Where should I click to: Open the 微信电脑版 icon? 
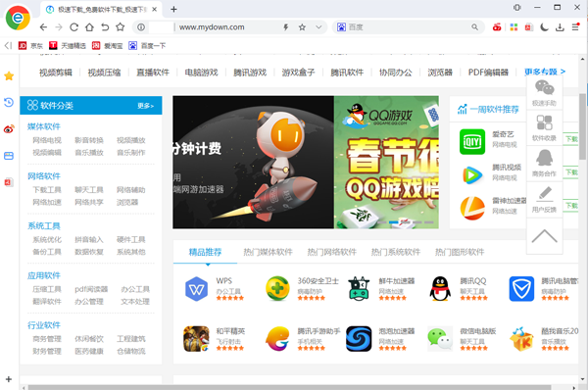[440, 339]
